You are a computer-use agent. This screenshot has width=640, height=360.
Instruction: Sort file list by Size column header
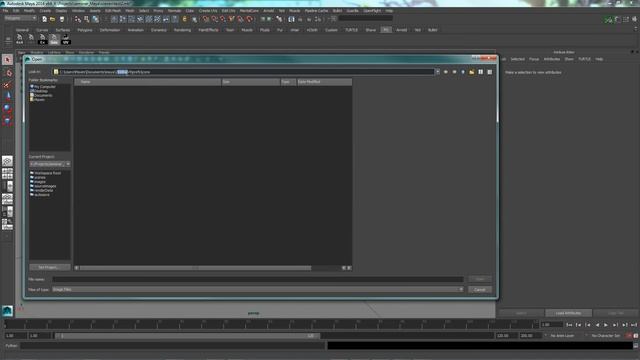[x=250, y=82]
